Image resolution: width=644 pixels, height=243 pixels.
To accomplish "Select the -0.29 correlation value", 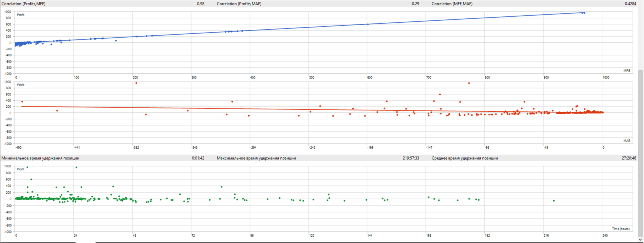I will tap(414, 4).
